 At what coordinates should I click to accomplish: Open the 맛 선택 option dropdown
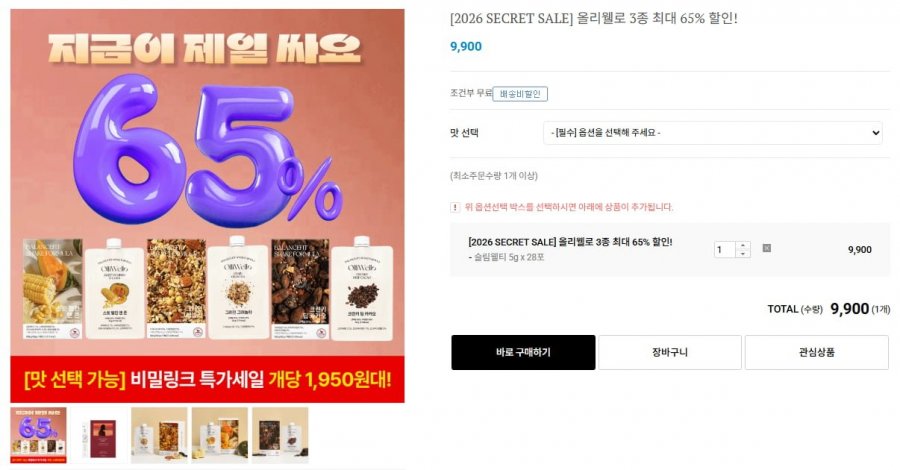[712, 133]
